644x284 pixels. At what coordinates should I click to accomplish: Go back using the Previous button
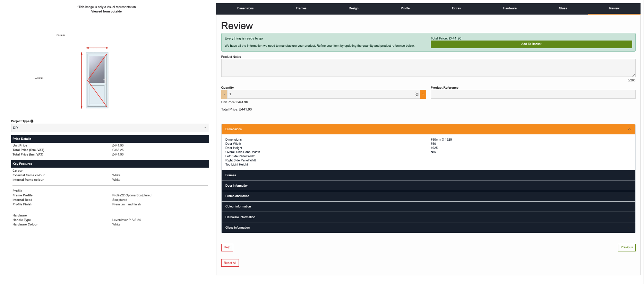(x=626, y=247)
